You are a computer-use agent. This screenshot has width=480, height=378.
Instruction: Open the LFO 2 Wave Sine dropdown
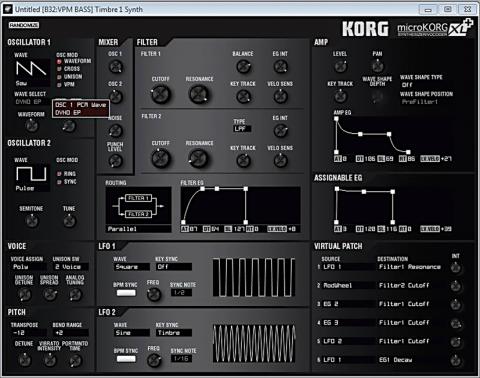click(131, 333)
